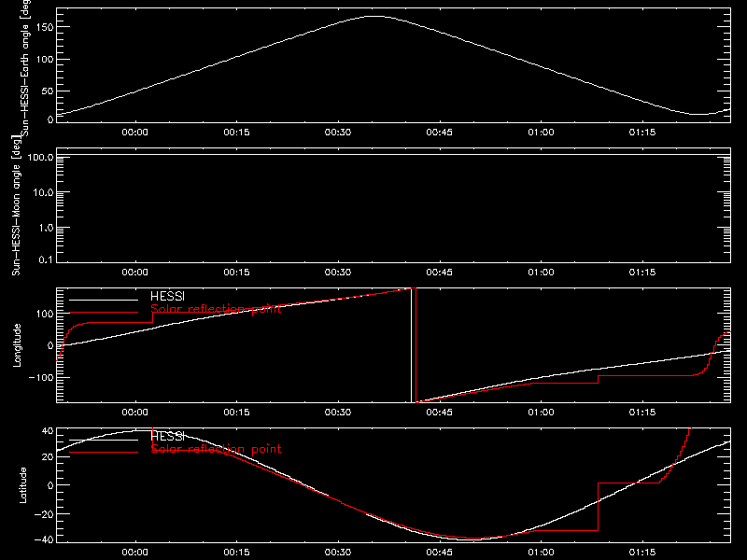This screenshot has width=747, height=560.
Task: Click the -20 tick label on Latitude plot
Action: pos(44,514)
